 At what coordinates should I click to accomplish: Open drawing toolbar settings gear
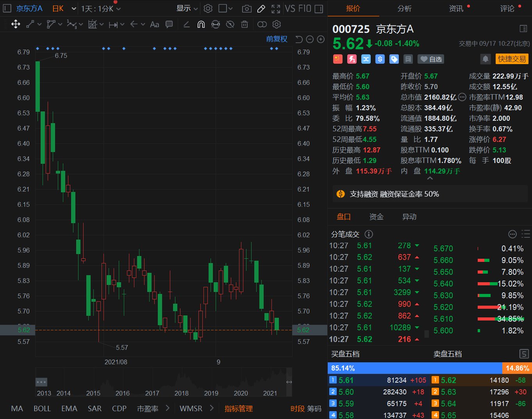pyautogui.click(x=277, y=24)
